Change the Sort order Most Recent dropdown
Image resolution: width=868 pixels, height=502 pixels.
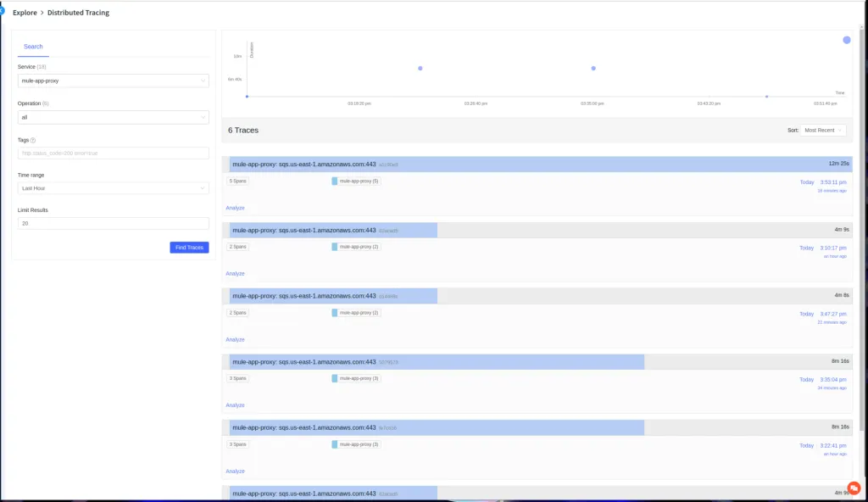point(823,131)
